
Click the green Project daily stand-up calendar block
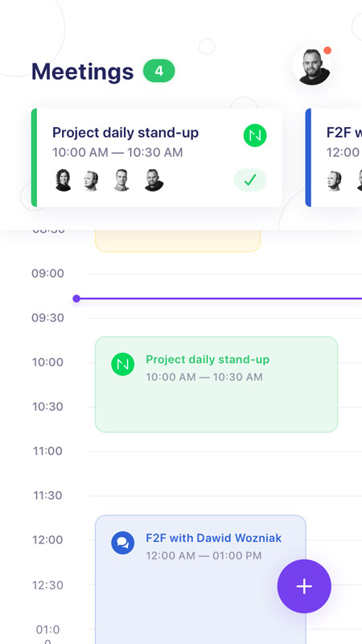216,385
